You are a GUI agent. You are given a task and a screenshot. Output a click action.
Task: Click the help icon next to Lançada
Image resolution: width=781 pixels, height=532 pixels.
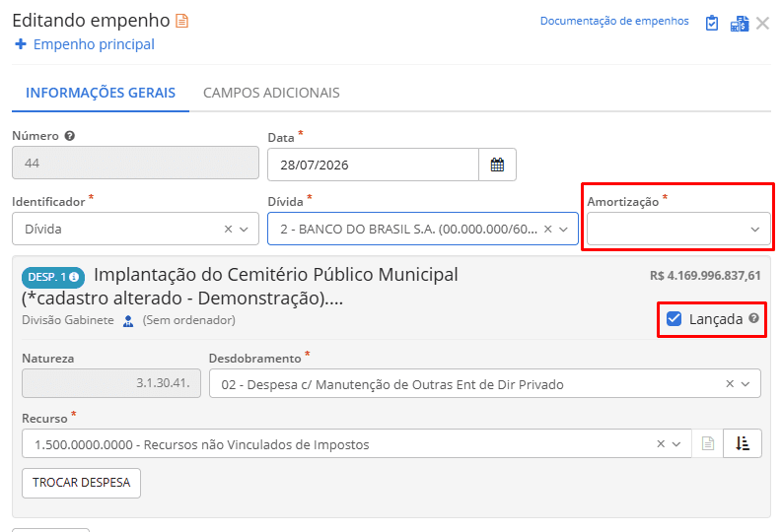point(754,318)
